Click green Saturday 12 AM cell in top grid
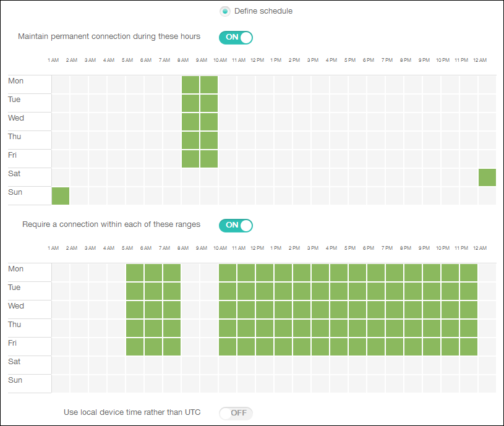Image resolution: width=504 pixels, height=426 pixels. click(487, 177)
